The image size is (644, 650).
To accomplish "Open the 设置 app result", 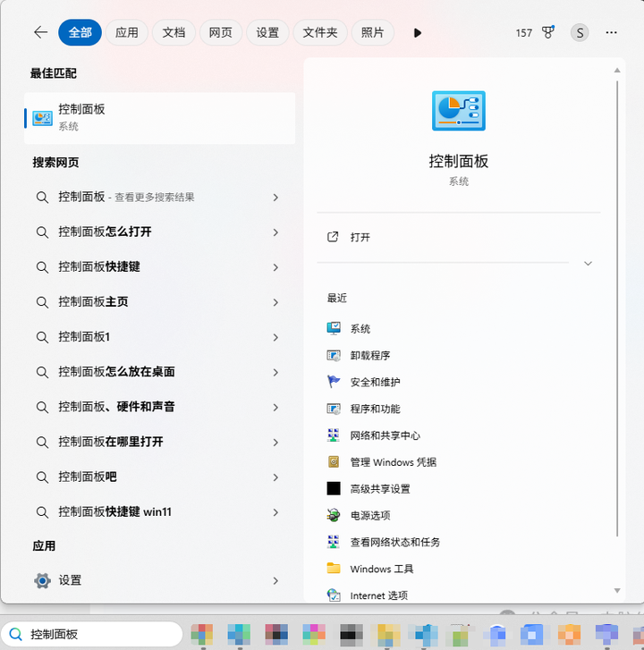I will click(x=159, y=580).
